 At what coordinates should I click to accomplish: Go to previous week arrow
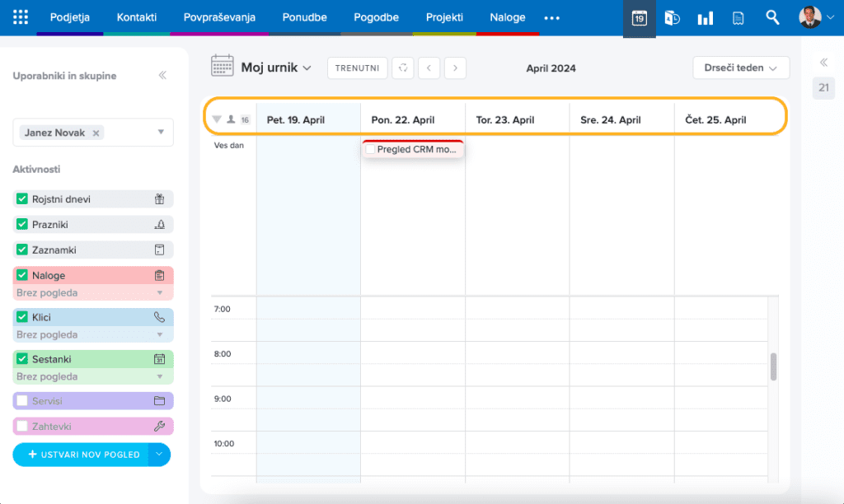coord(429,68)
